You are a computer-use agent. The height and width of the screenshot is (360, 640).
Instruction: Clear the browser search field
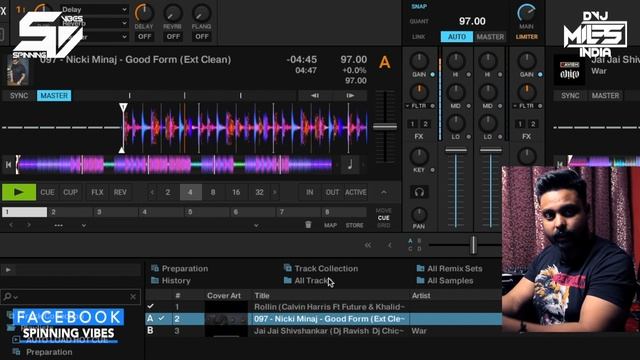click(133, 297)
